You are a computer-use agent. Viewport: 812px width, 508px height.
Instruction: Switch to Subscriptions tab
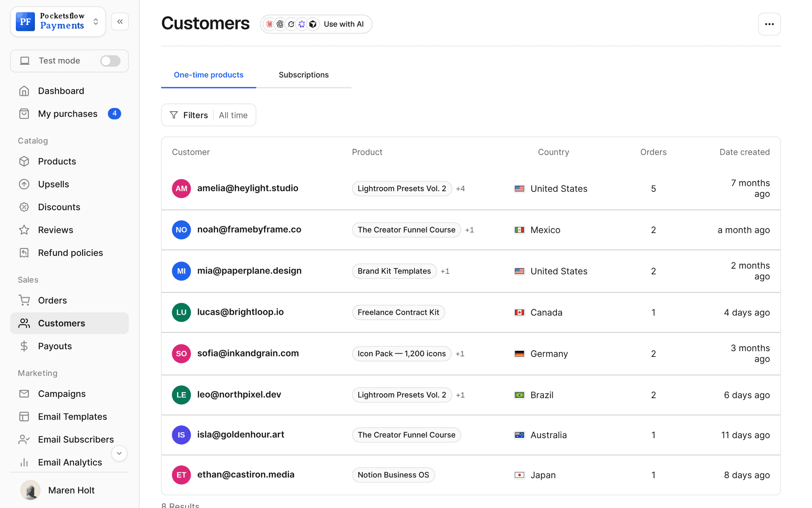(304, 75)
